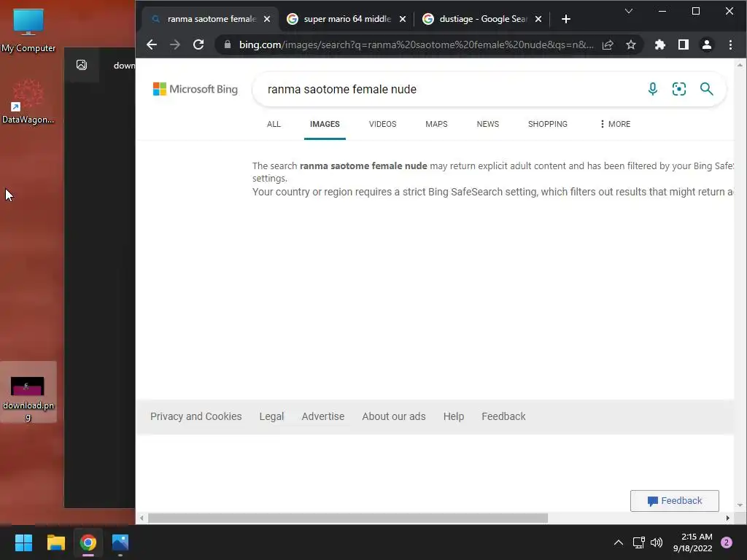Click the horizontal scrollbar left arrow
This screenshot has height=560, width=747.
pos(142,518)
